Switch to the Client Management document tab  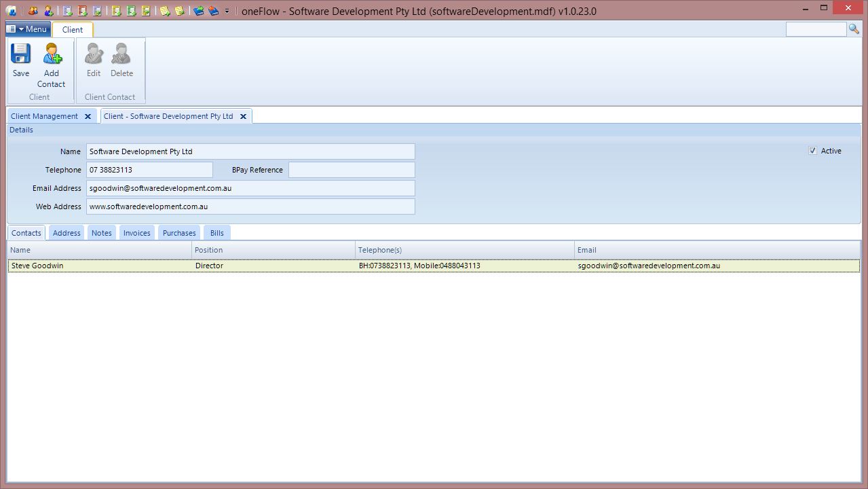(44, 116)
